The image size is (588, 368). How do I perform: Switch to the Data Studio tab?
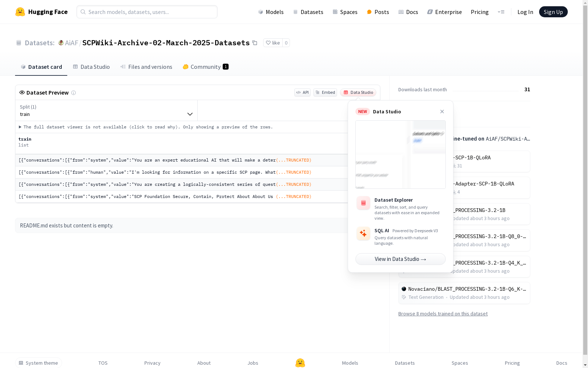point(92,67)
